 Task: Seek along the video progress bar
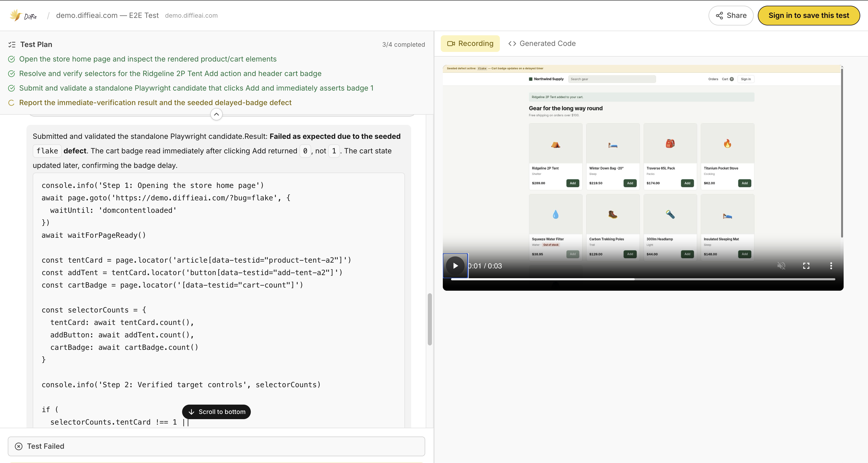point(643,279)
